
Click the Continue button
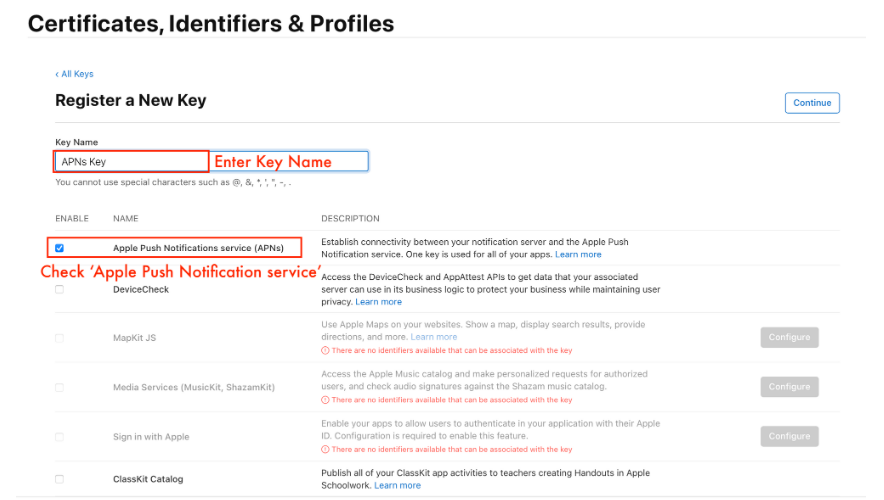coord(812,103)
